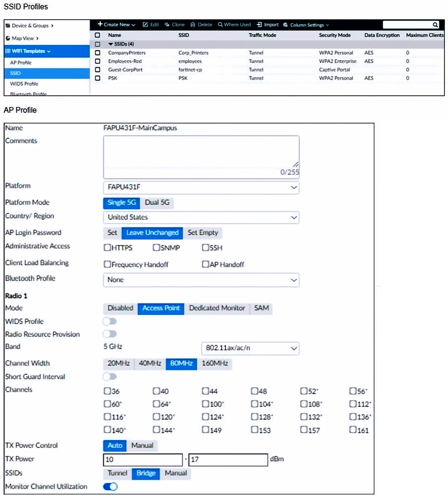Open the Platform FAPU431F dropdown
The height and width of the screenshot is (498, 448).
pos(201,187)
